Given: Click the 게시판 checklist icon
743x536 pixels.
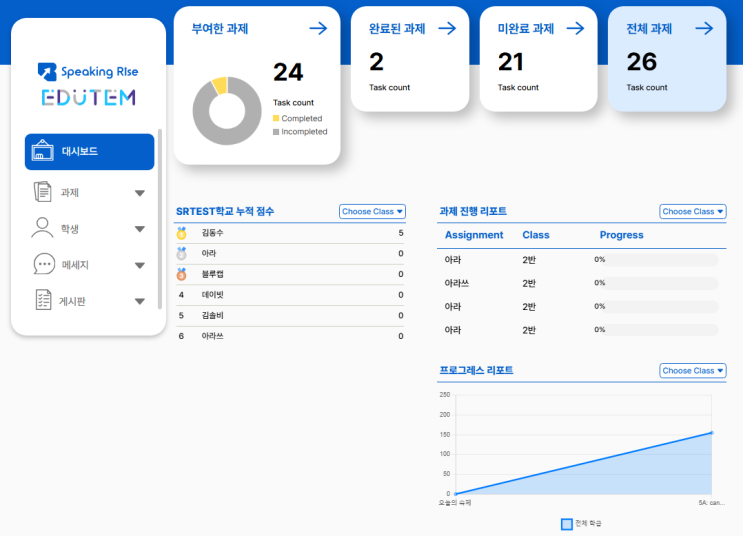Looking at the screenshot, I should (x=43, y=300).
